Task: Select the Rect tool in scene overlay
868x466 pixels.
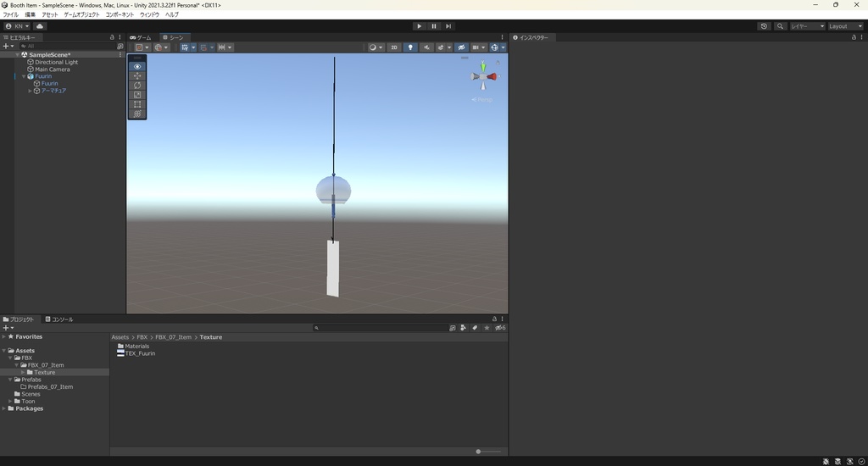Action: tap(137, 104)
